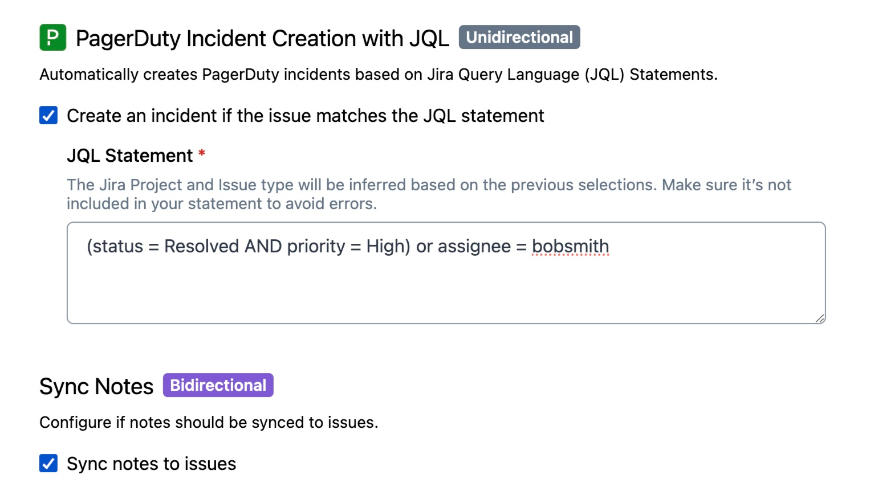Screen dimensions: 870x495
Task: Click the Bidirectional badge
Action: point(218,386)
